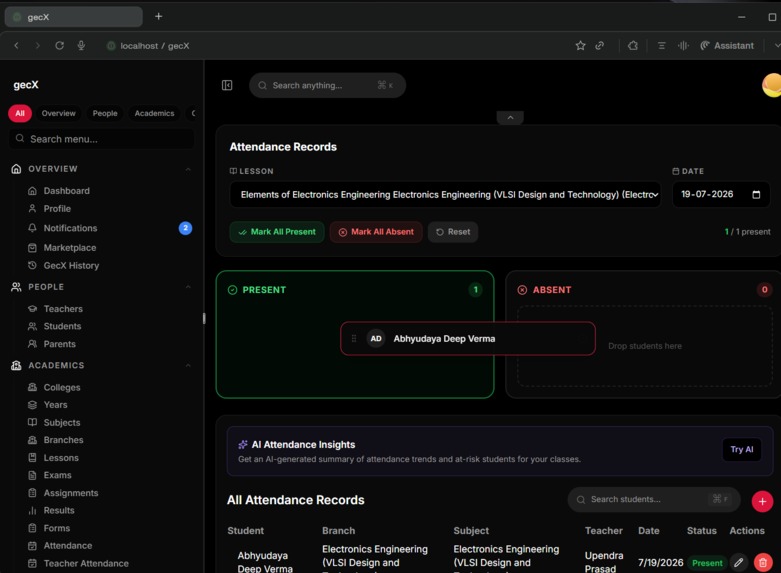
Task: Open the Lesson dropdown selector
Action: pos(445,194)
